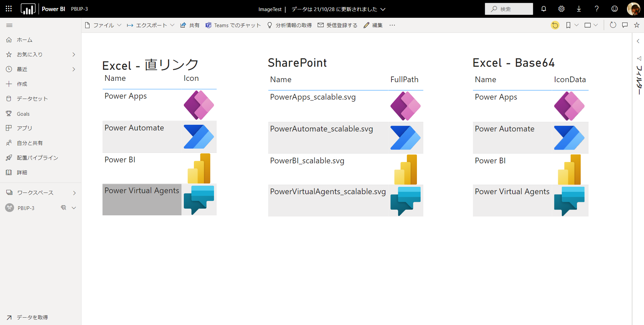Open view options dropdown arrow
Viewport: 644px width, 325px height.
[x=595, y=25]
